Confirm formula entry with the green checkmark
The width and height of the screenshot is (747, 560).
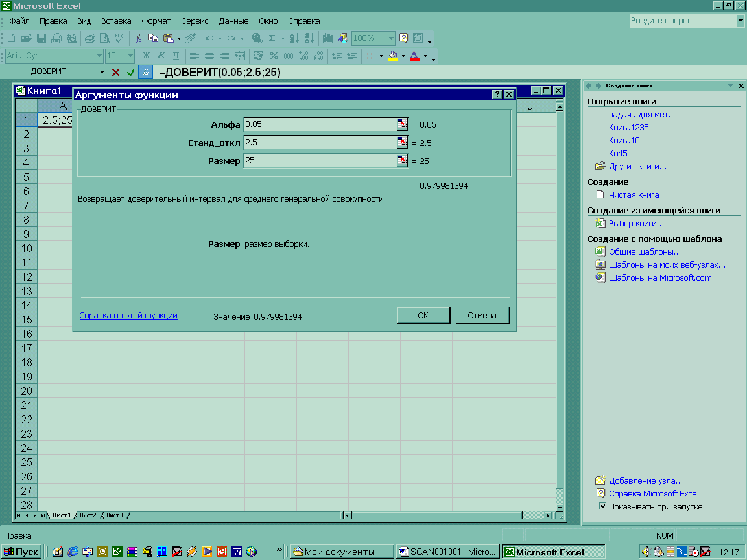(x=131, y=72)
